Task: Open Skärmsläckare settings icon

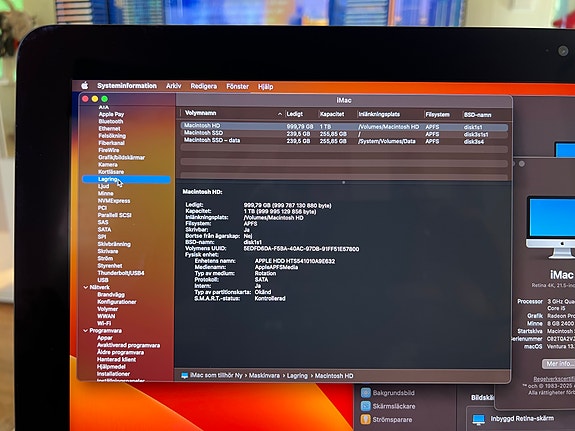Action: 366,406
